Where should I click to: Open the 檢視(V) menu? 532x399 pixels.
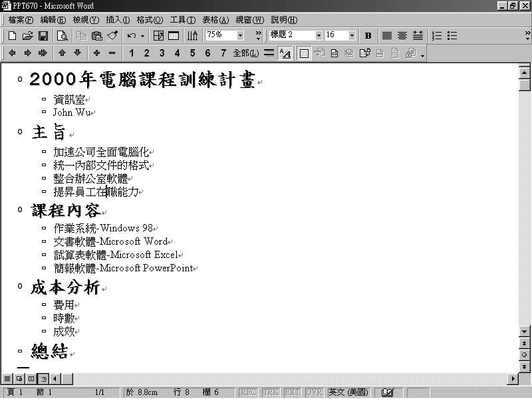(86, 20)
